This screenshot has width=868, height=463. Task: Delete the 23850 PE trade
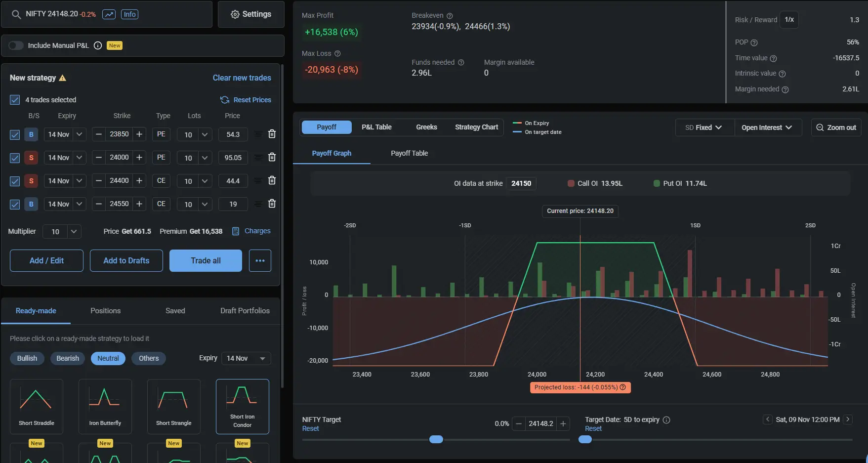(272, 134)
